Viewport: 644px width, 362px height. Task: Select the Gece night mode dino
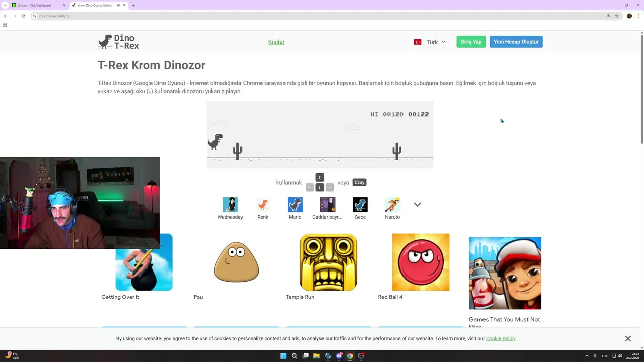coord(360,208)
